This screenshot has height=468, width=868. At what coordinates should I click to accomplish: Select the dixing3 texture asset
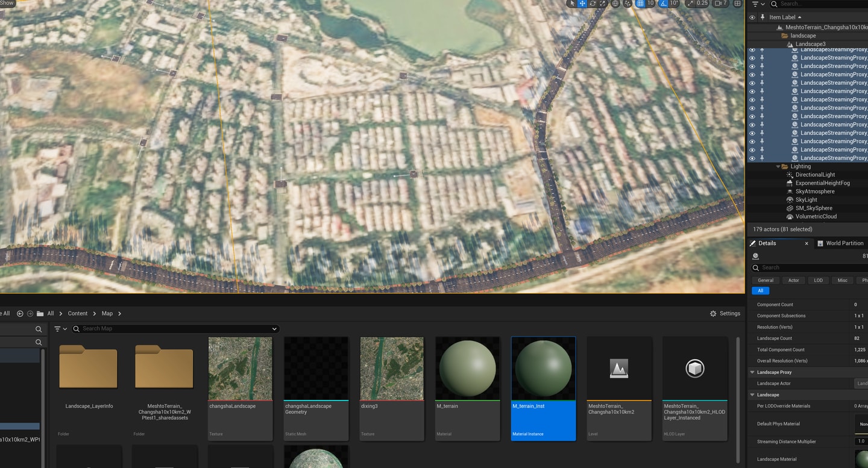[392, 388]
